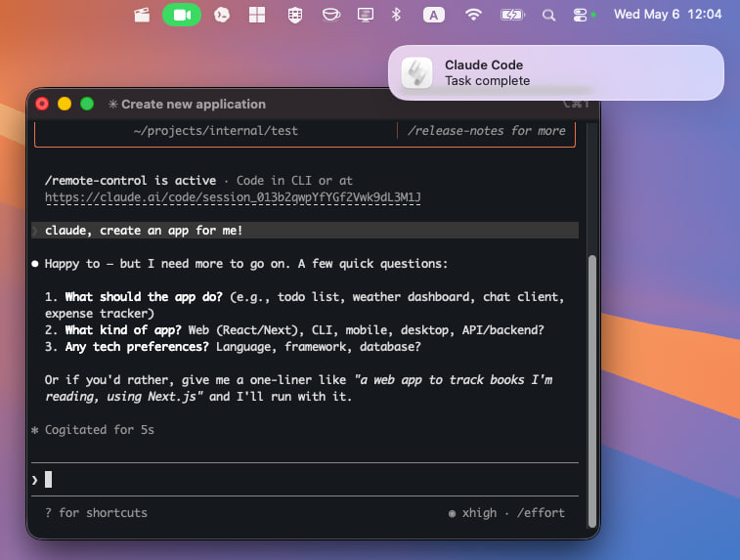Click the Claude Code notification banner
740x560 pixels.
556,72
